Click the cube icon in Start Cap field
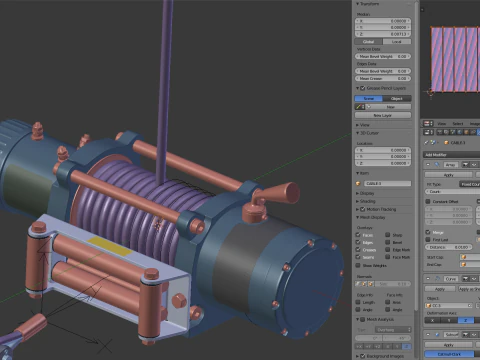The width and height of the screenshot is (480, 360). (x=464, y=257)
